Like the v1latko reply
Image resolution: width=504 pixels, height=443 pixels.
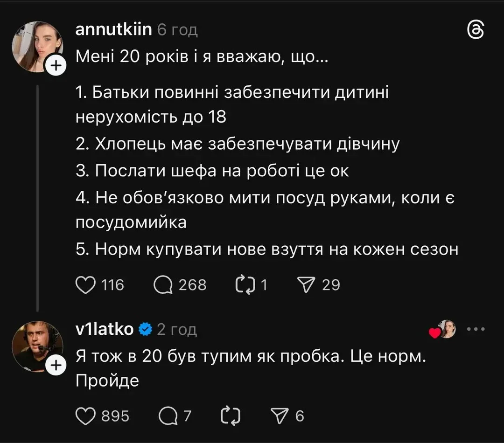click(x=85, y=416)
